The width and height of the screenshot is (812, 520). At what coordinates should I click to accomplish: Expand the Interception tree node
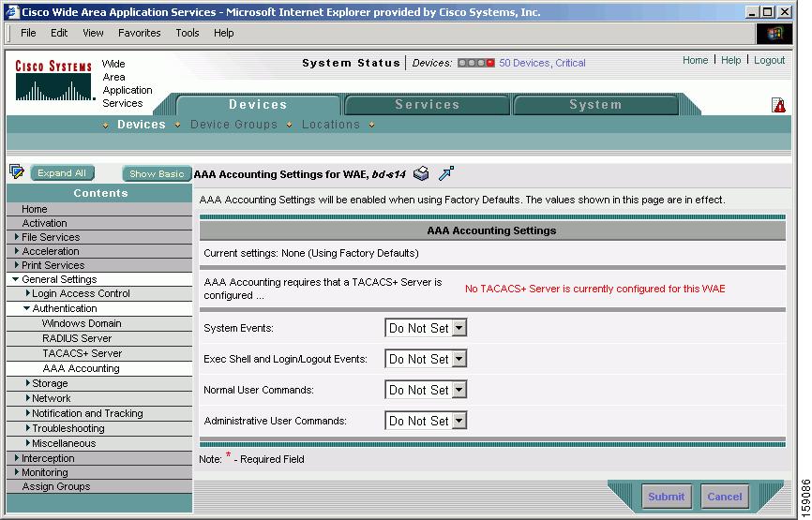17,458
